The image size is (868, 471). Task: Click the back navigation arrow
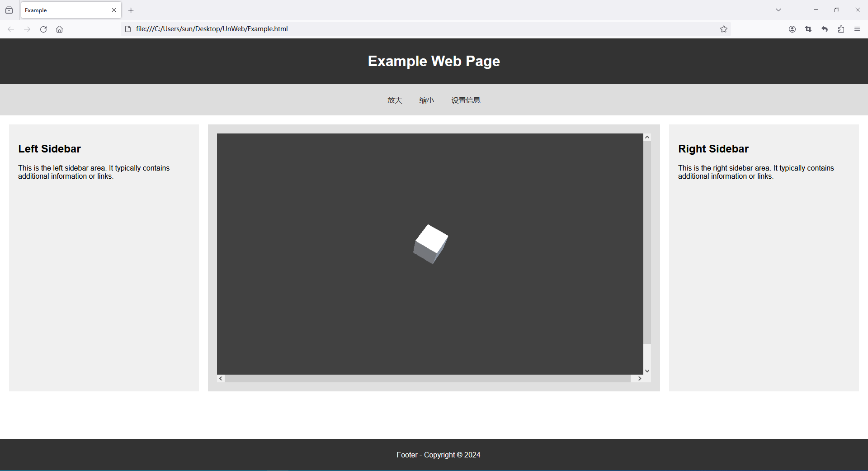pos(11,29)
